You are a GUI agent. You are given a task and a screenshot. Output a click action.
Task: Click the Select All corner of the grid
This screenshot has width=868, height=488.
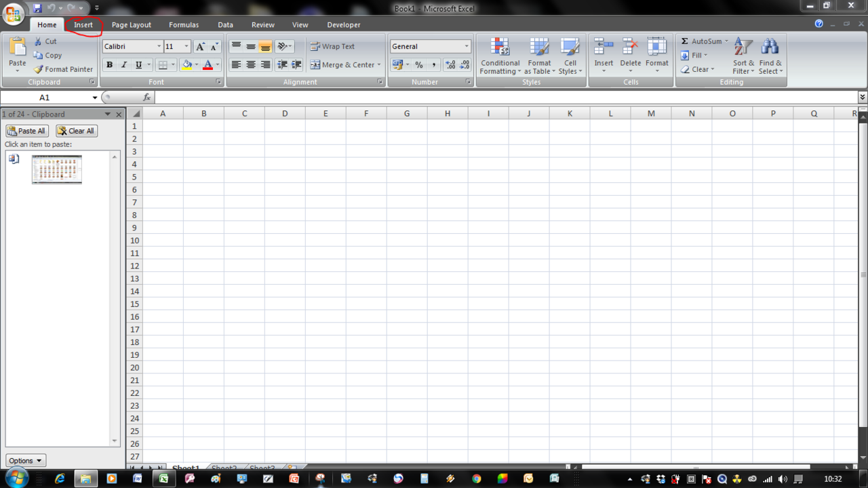tap(135, 113)
